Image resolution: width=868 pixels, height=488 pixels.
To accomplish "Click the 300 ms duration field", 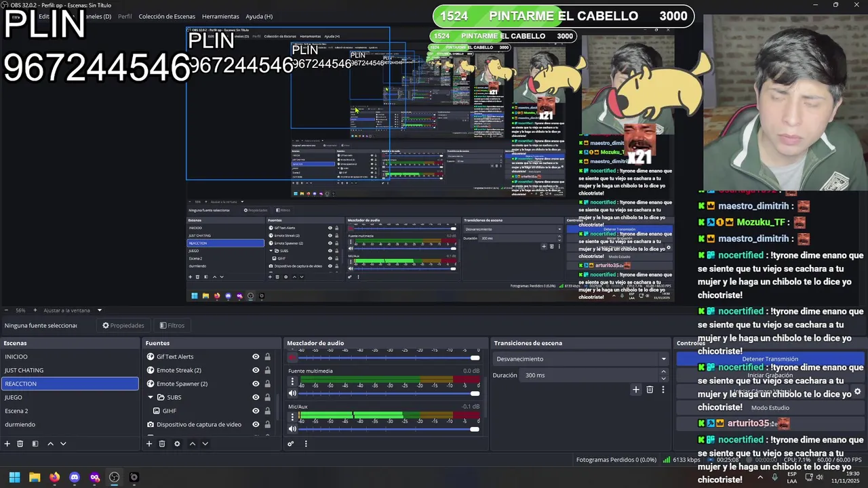I will 590,375.
